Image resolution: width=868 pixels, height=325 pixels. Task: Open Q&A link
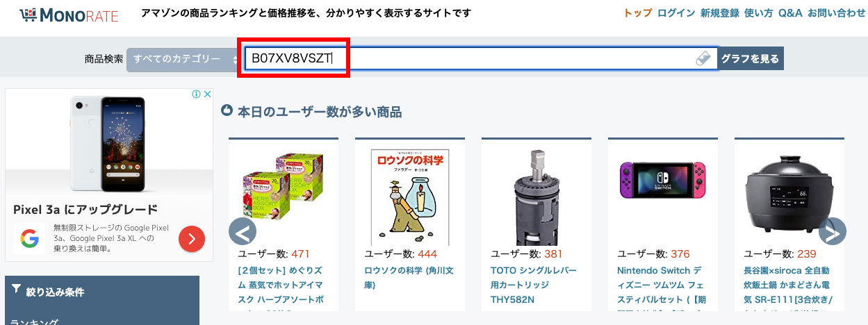[x=790, y=13]
